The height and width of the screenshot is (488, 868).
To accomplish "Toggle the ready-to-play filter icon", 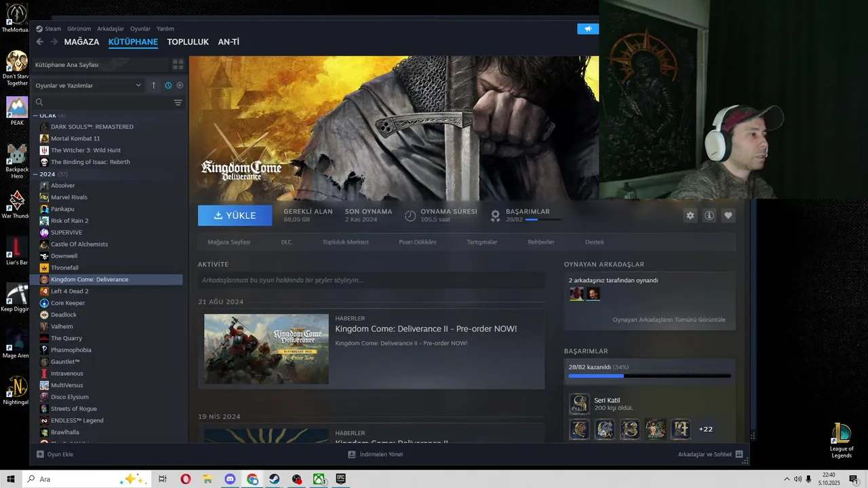I will [x=180, y=85].
